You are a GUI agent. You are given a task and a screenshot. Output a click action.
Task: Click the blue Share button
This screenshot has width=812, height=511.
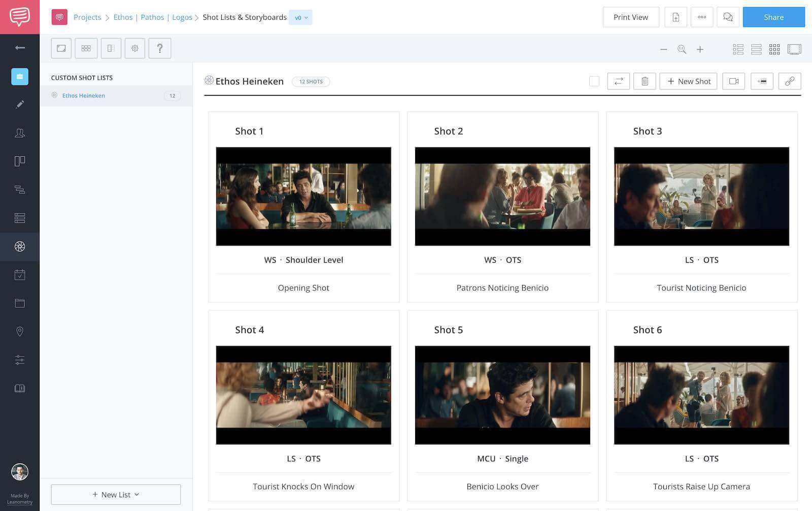click(x=773, y=17)
